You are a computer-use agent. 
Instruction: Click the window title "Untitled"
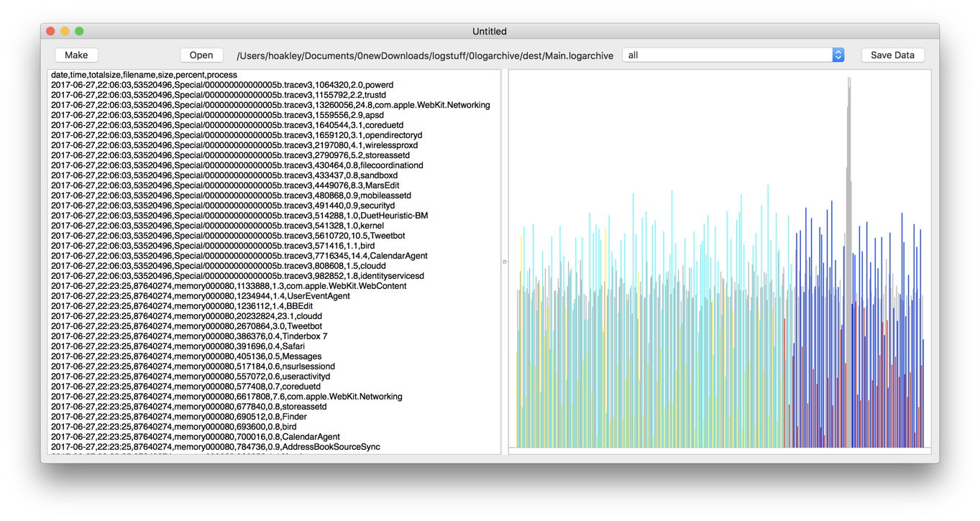(x=489, y=31)
